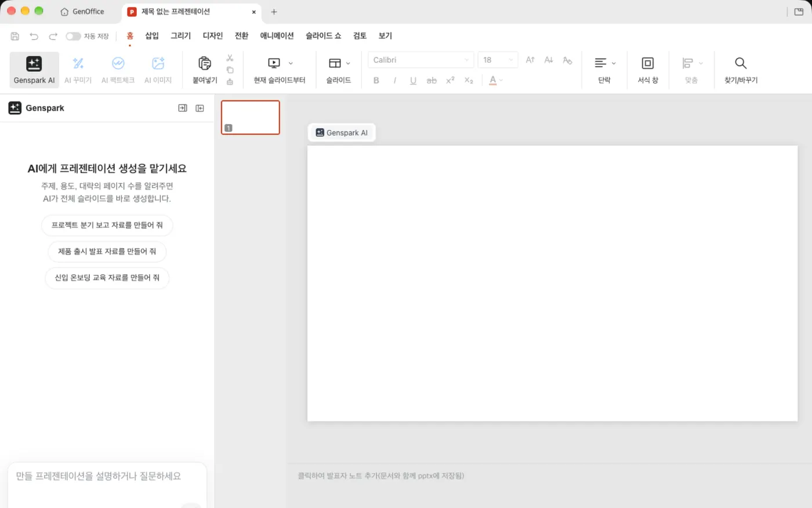Expand the 맞춤 align dropdown
Screen dimensions: 812x508
click(701, 63)
